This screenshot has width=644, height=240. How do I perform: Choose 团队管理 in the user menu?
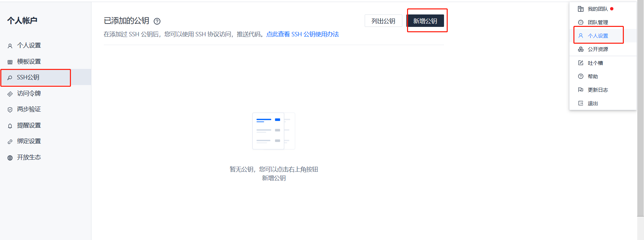[598, 23]
